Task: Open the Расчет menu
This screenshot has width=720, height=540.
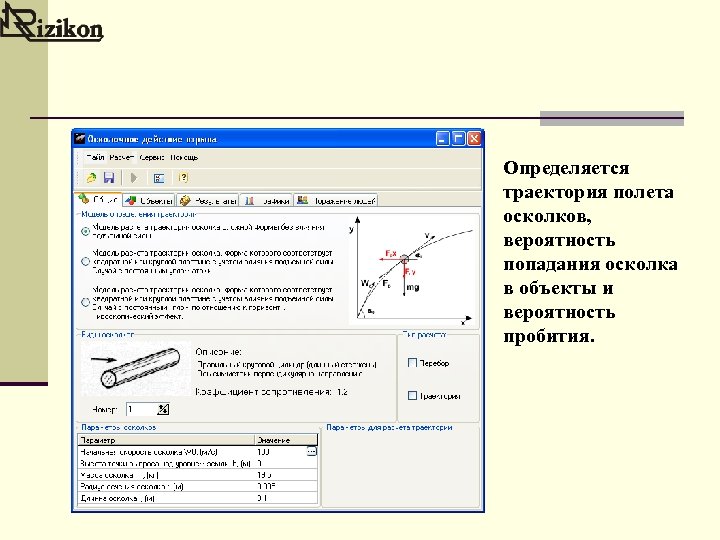Action: point(122,158)
